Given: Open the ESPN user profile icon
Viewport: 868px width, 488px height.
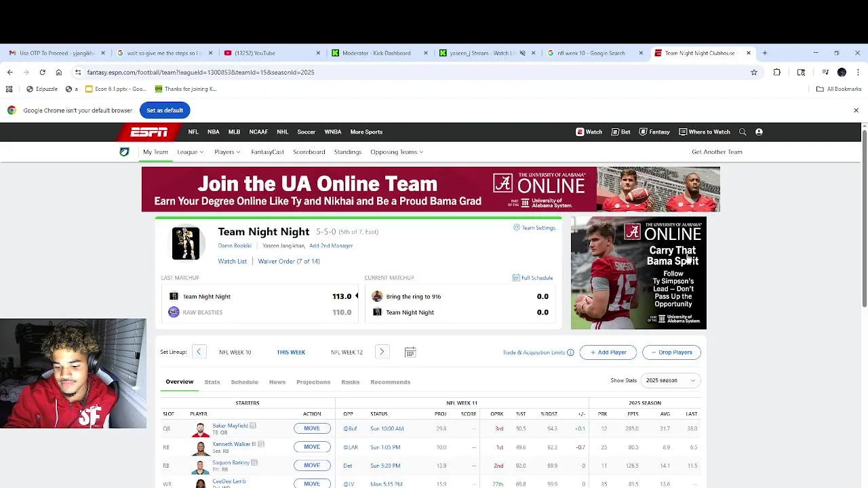Looking at the screenshot, I should pyautogui.click(x=759, y=132).
